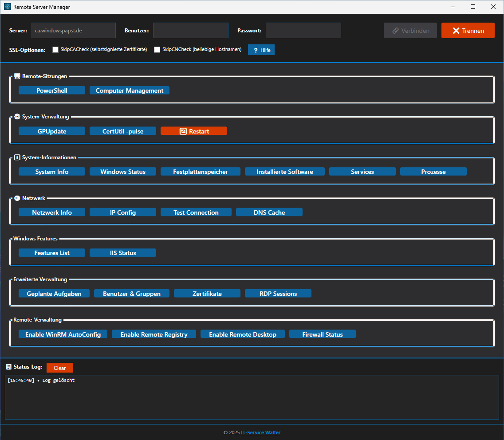
Task: Open Computer Management
Action: pos(130,90)
